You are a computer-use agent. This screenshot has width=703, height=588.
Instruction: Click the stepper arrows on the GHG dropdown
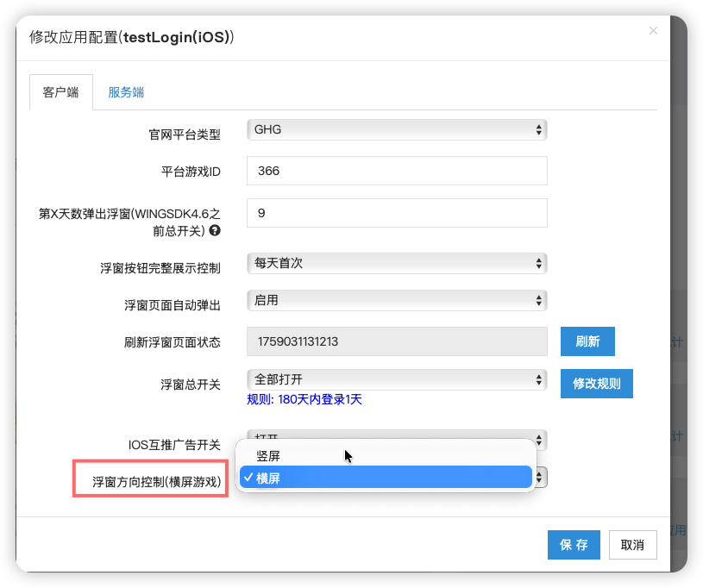coord(539,129)
